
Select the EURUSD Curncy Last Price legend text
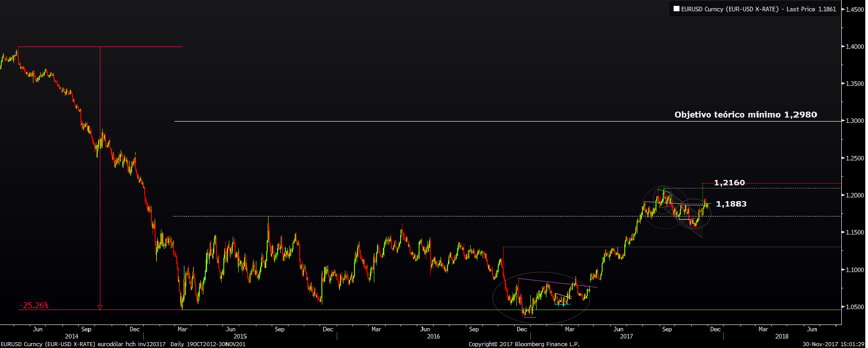coord(758,9)
